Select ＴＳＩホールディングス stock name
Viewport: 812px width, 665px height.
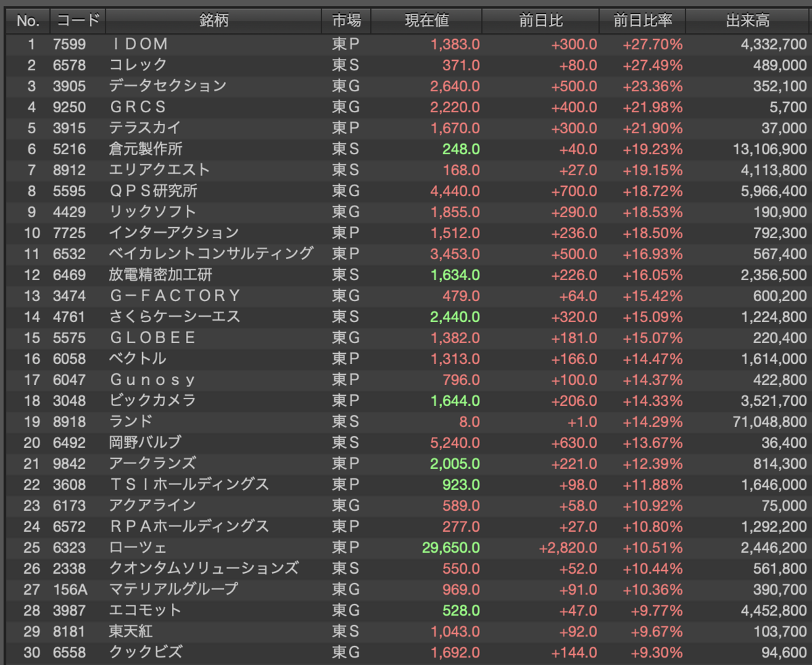[189, 484]
